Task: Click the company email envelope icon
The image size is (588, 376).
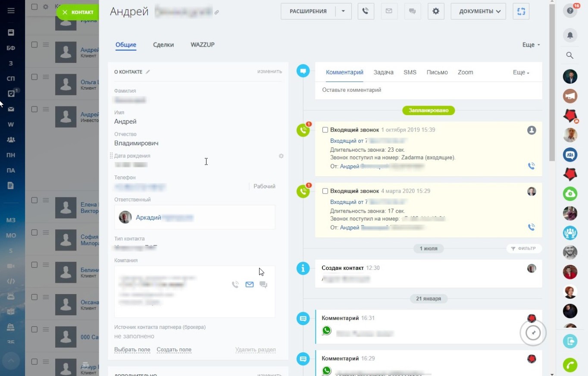Action: click(x=249, y=285)
